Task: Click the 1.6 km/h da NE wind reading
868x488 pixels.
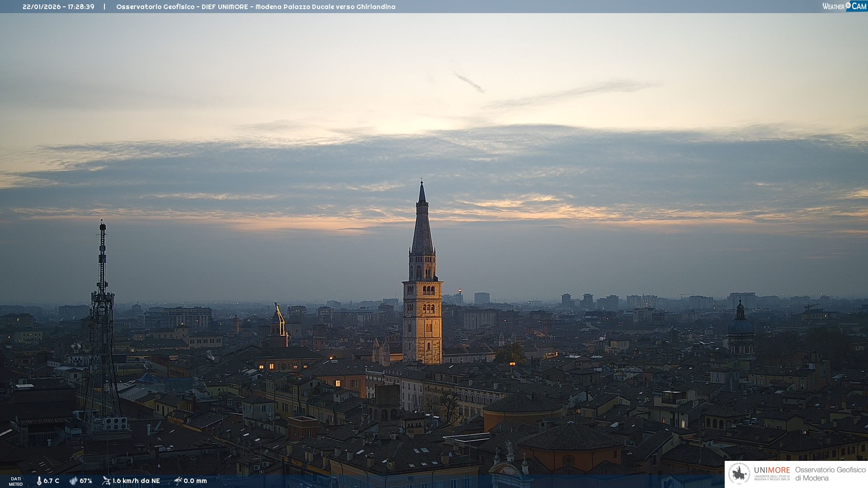Action: 136,481
